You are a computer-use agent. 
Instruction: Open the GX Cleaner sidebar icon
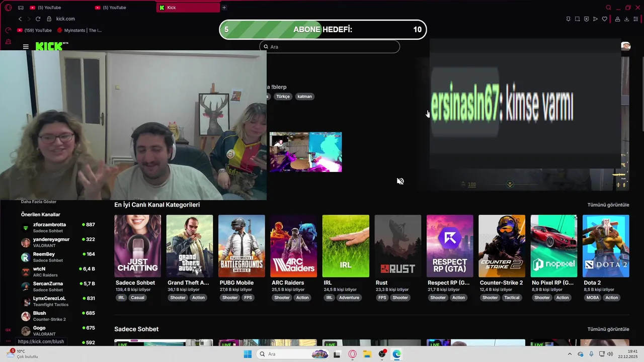8,42
